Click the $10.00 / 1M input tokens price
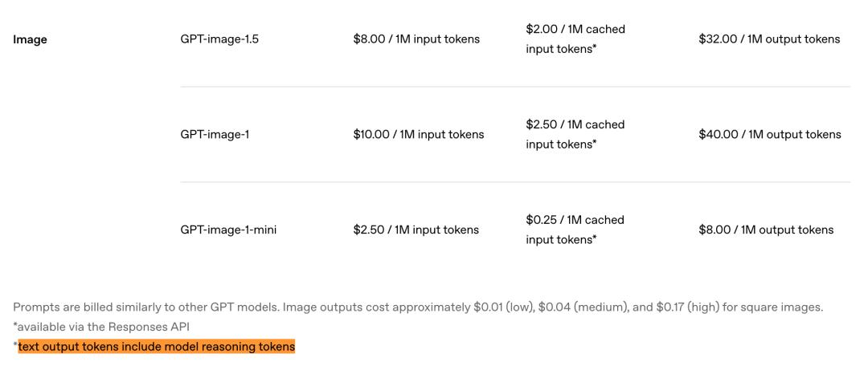 click(419, 135)
